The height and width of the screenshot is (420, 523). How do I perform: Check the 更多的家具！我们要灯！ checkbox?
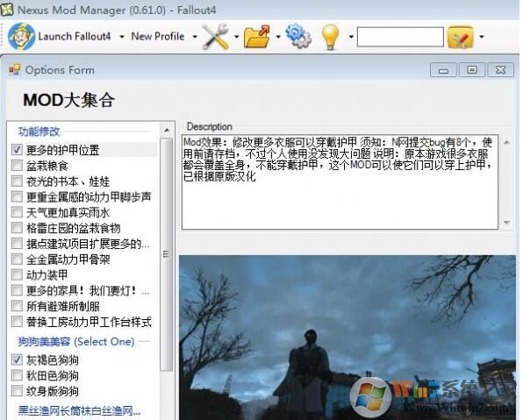pos(17,290)
